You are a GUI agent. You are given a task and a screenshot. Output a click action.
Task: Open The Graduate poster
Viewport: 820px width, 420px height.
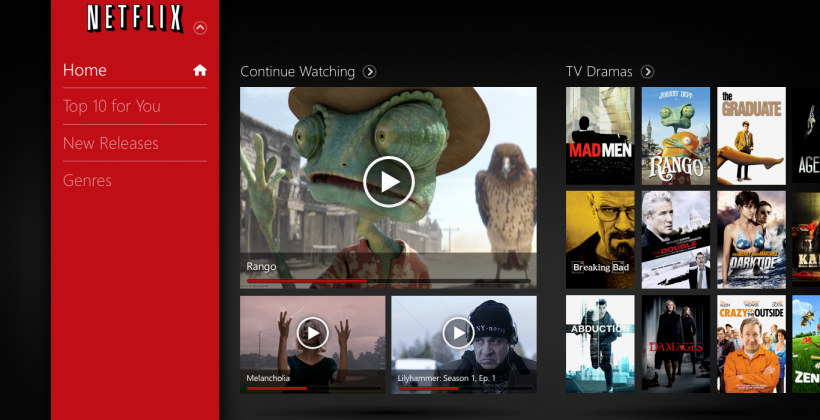(x=751, y=135)
